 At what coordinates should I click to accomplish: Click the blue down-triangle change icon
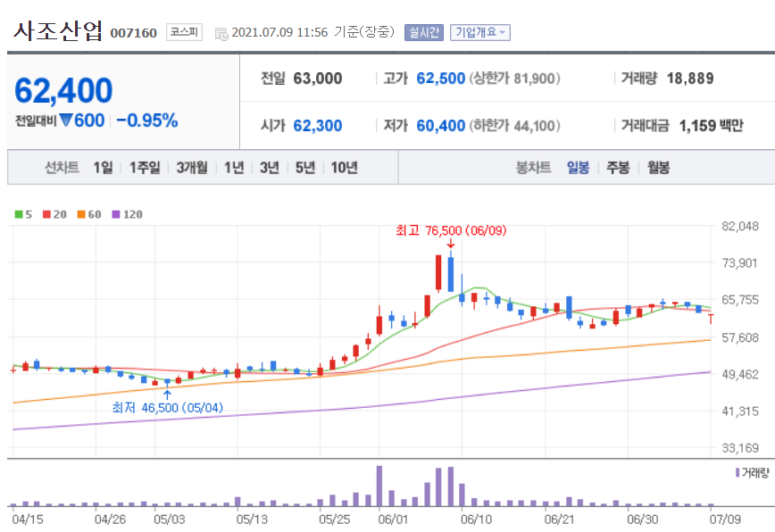point(66,120)
